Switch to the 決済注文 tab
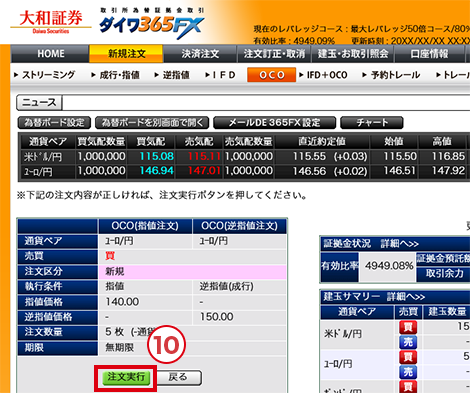Viewport: 470px width, 393px height. point(200,54)
